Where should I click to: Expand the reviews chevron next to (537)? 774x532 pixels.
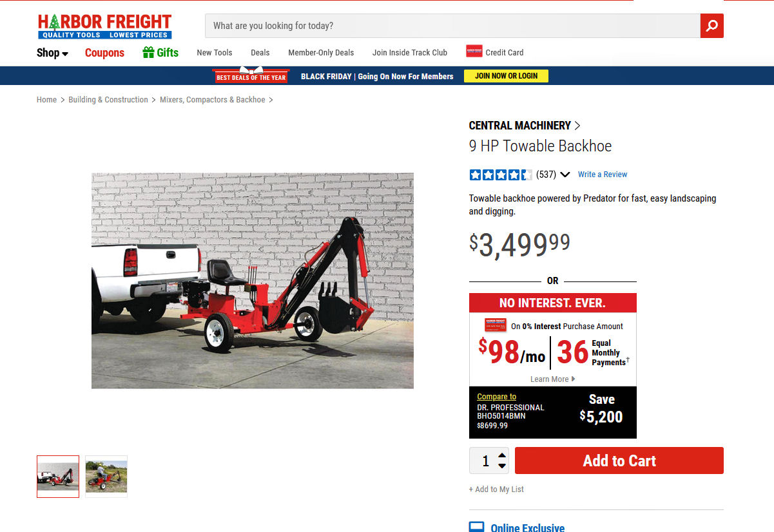tap(565, 175)
